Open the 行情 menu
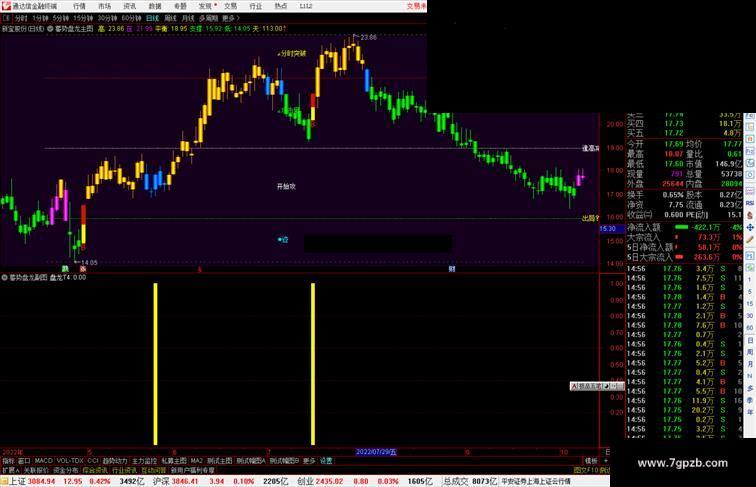The height and width of the screenshot is (487, 756). [x=79, y=6]
